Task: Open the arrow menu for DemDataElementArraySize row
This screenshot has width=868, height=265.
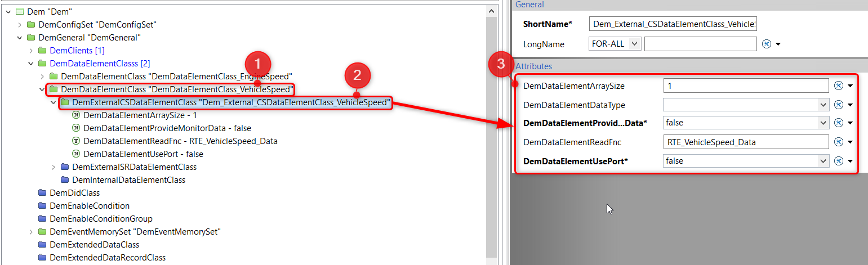Action: click(850, 86)
